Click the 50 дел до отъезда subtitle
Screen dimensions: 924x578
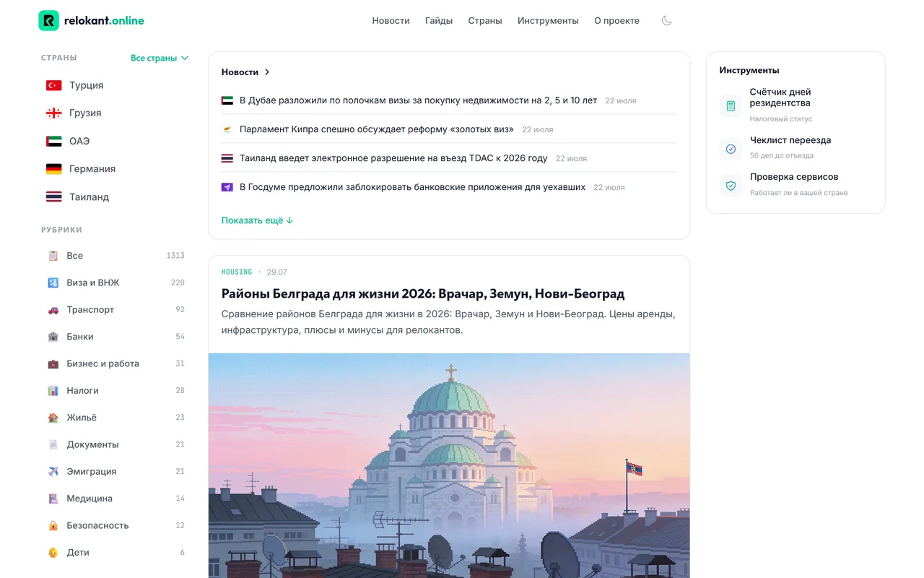click(782, 155)
